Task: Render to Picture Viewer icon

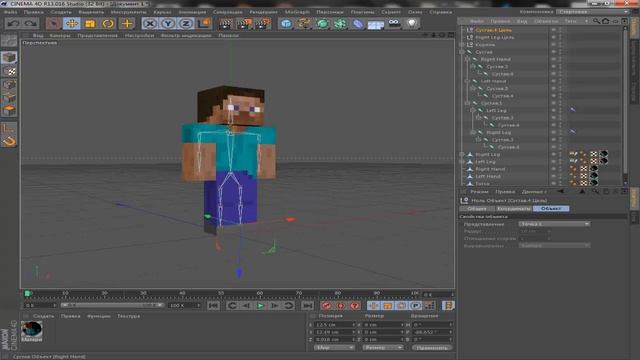Action: [x=244, y=24]
